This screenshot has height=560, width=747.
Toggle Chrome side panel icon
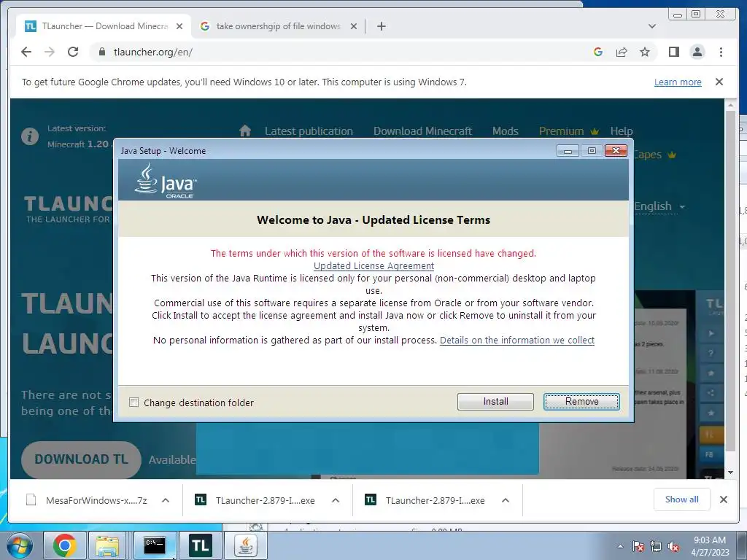[673, 52]
